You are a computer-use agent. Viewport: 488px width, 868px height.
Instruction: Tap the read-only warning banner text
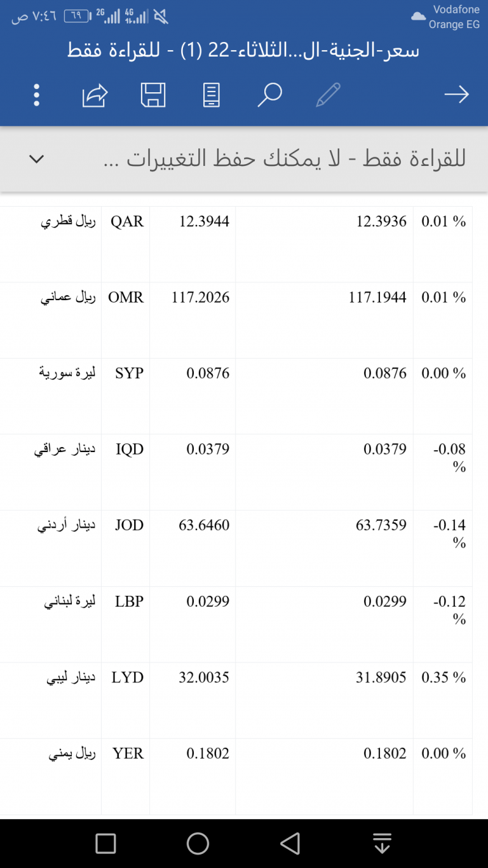(x=284, y=159)
